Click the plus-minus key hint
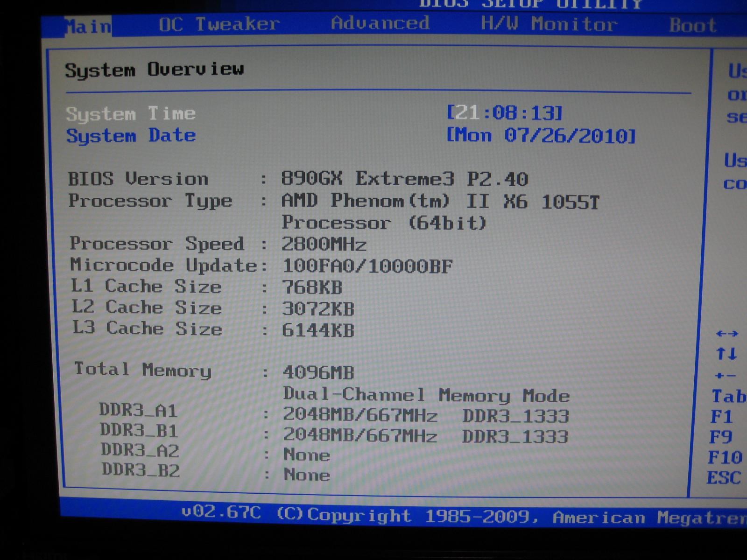This screenshot has height=560, width=747. [x=725, y=375]
